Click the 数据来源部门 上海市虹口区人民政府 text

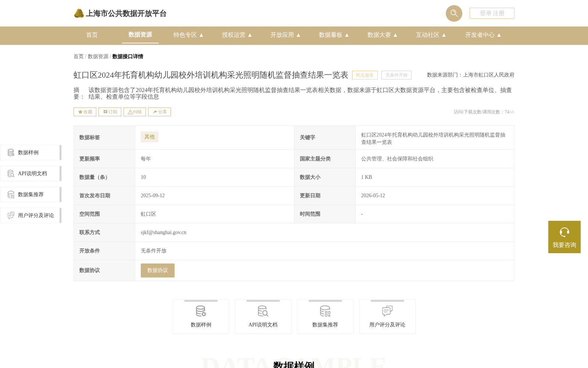471,75
